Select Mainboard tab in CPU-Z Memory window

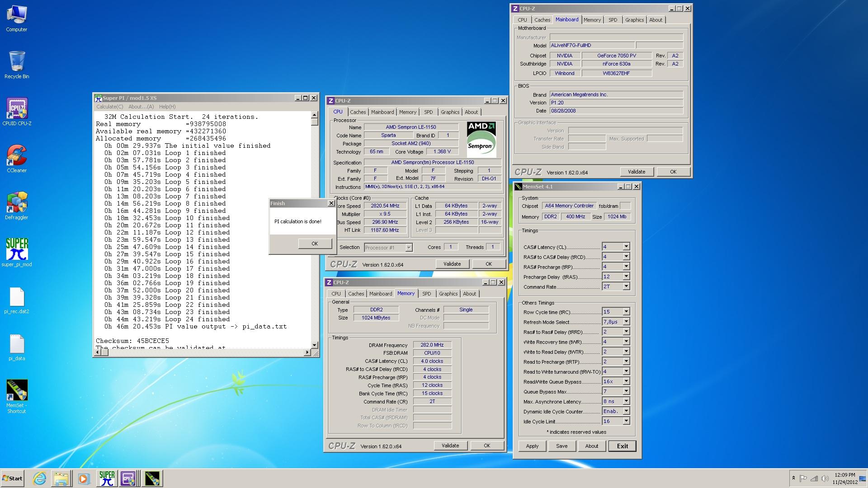pos(381,294)
